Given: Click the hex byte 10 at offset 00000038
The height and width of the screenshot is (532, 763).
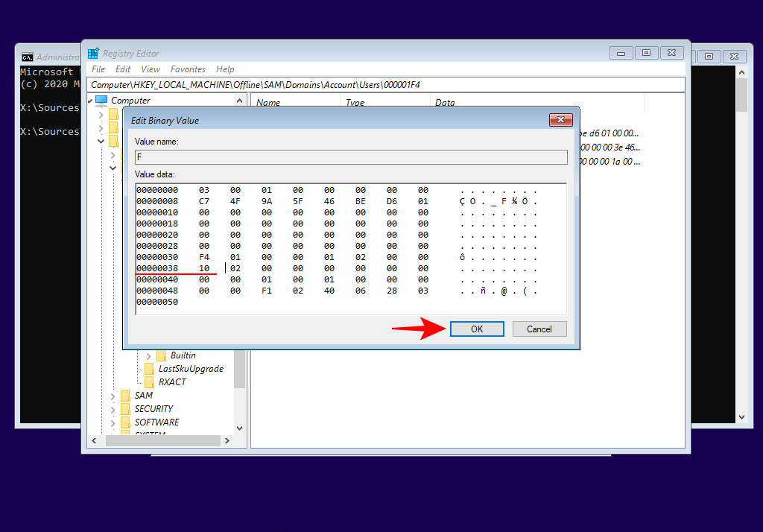Looking at the screenshot, I should (x=203, y=267).
